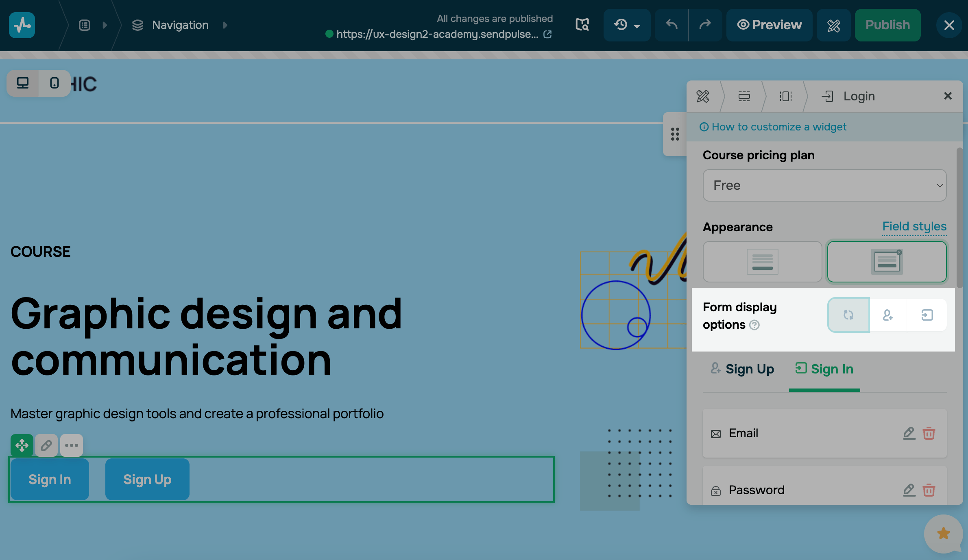Screen dimensions: 968x560
Task: Click the undo arrow in top toolbar
Action: 671,25
